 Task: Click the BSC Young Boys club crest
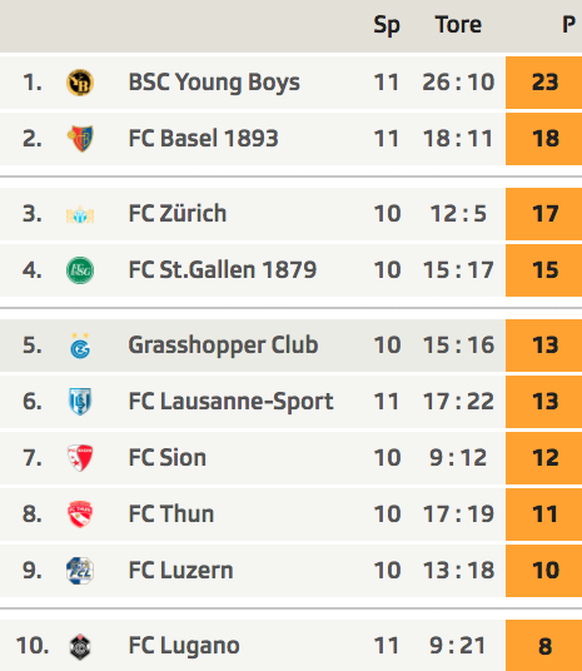click(80, 82)
